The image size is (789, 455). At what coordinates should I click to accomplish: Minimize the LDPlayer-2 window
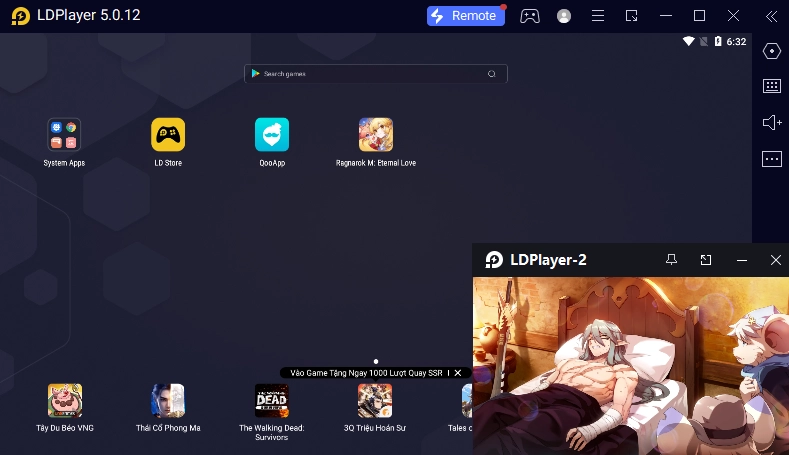[x=742, y=260]
